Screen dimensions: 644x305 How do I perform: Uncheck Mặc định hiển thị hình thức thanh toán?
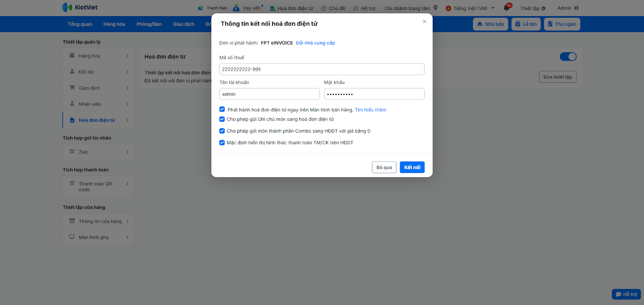click(x=222, y=143)
